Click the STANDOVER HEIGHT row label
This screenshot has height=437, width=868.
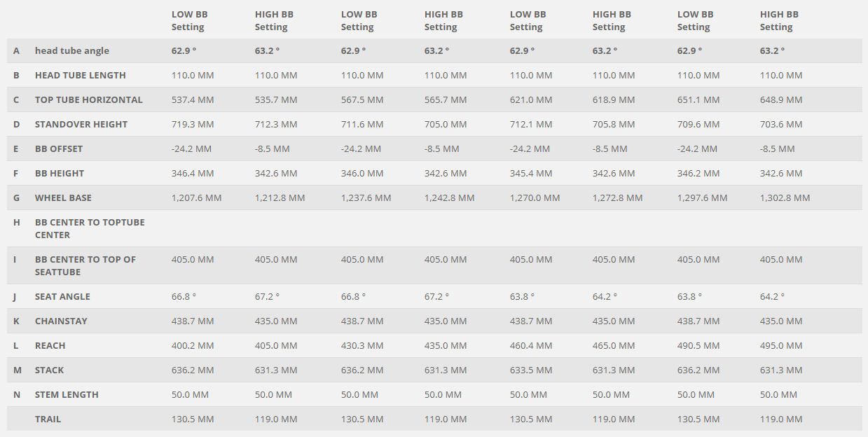(81, 125)
